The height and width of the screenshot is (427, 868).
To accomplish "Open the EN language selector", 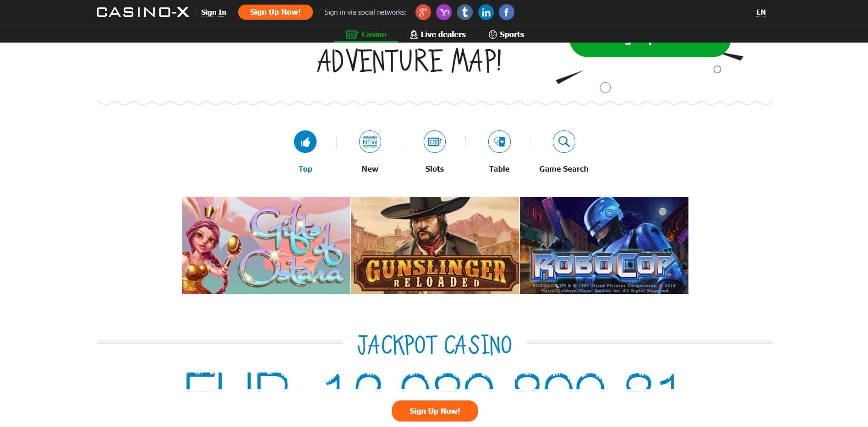I will click(x=761, y=12).
